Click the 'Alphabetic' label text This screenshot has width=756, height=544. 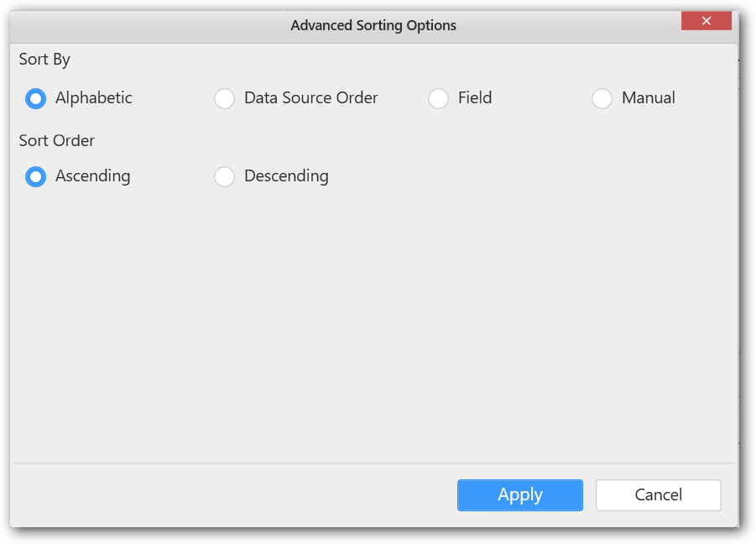94,98
